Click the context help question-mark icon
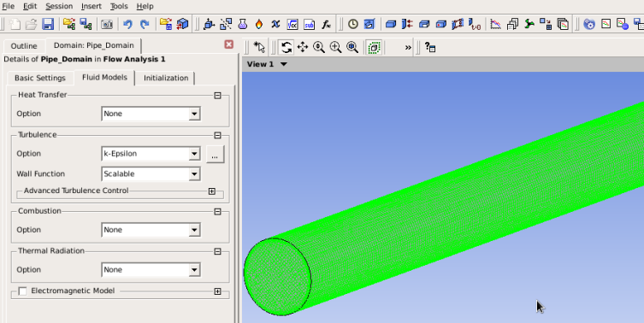Image resolution: width=644 pixels, height=323 pixels. pos(430,48)
